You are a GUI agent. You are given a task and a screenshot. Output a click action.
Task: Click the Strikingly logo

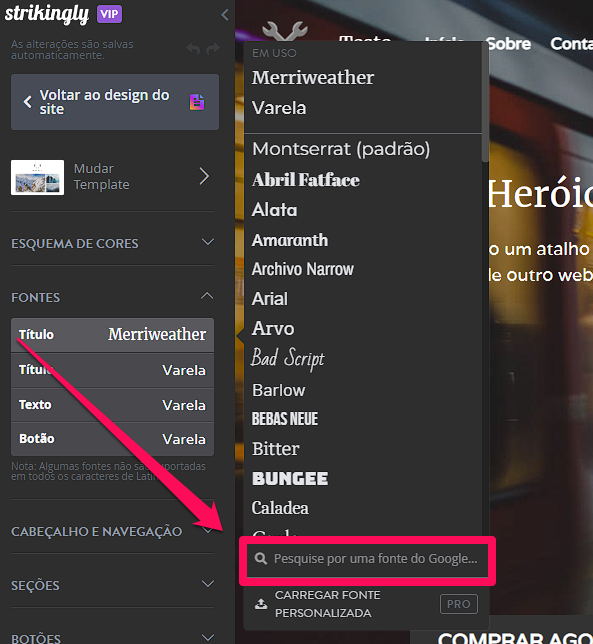46,14
